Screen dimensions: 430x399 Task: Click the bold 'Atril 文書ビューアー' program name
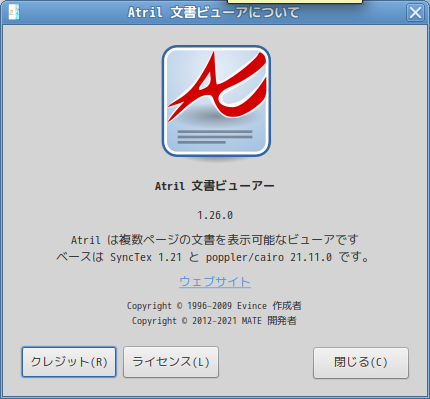215,186
